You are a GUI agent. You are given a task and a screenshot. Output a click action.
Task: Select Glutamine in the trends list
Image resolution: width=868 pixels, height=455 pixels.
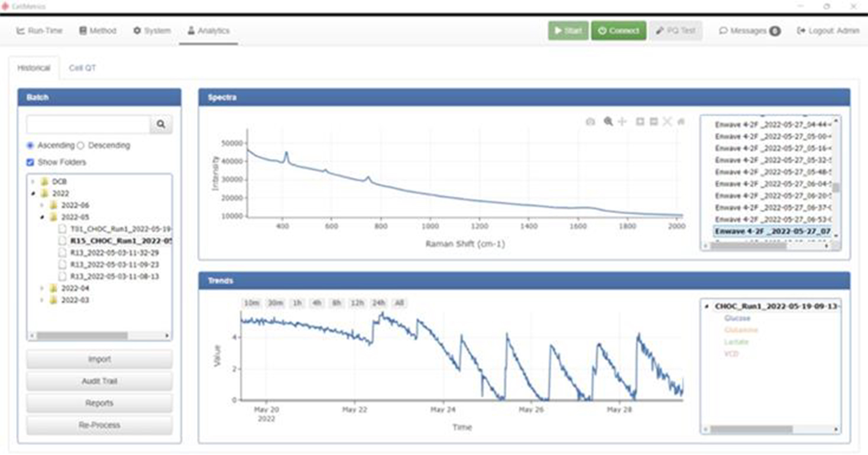pyautogui.click(x=741, y=330)
